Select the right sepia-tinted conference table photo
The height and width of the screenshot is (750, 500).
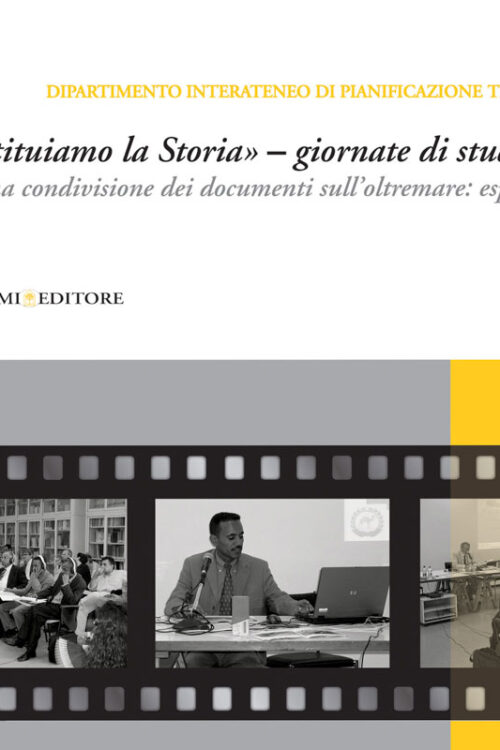click(460, 583)
